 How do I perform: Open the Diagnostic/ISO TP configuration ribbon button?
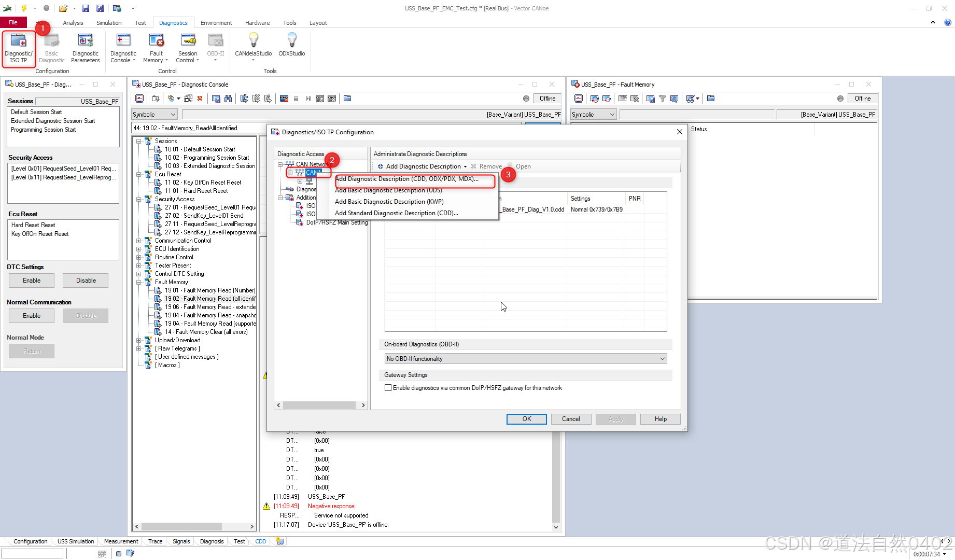click(x=19, y=49)
